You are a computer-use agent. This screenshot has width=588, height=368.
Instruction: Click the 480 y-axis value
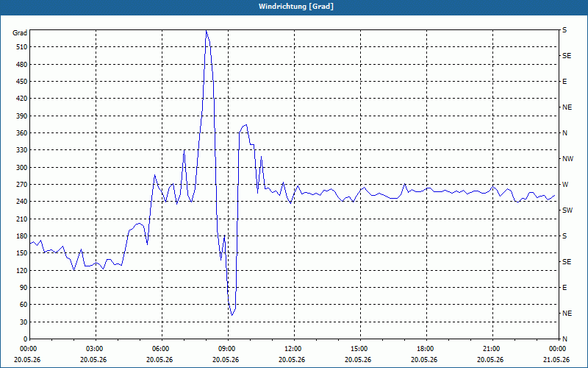[22, 65]
